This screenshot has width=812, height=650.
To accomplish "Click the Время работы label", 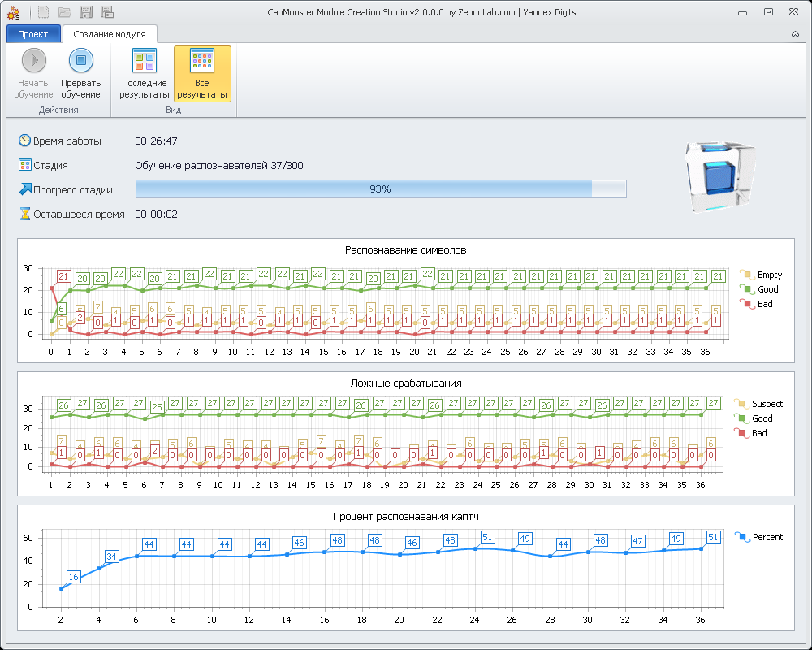I will pos(67,141).
